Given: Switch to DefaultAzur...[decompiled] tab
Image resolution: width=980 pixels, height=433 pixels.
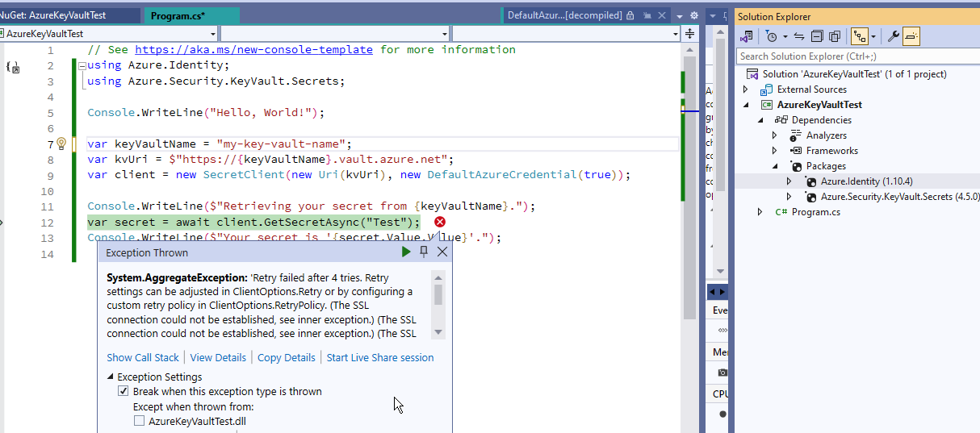Looking at the screenshot, I should pyautogui.click(x=586, y=15).
